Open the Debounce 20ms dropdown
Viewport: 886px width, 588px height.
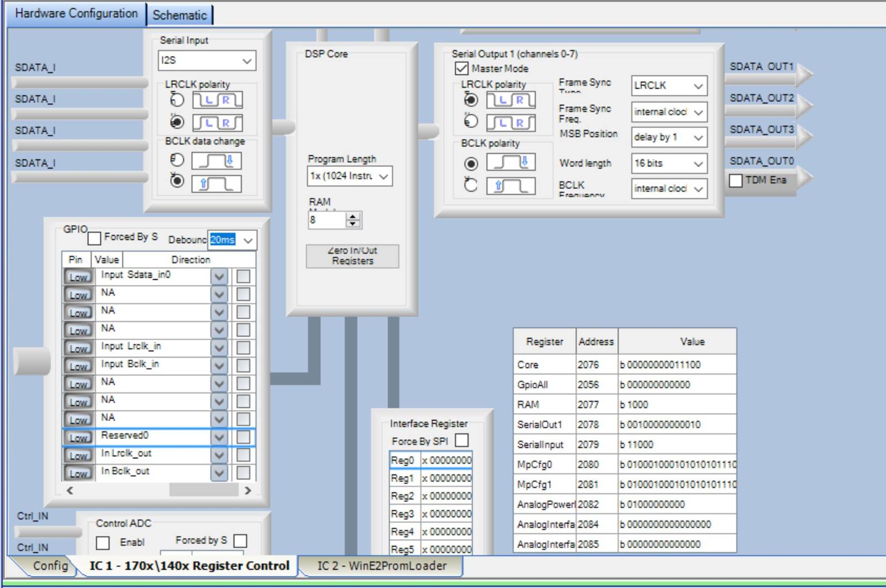(232, 240)
